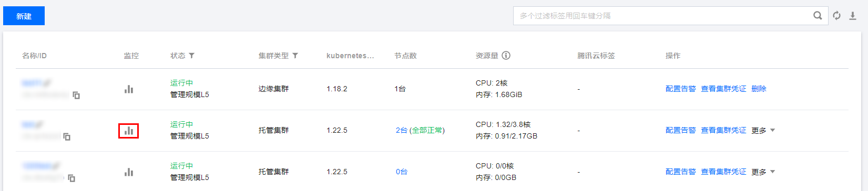Click the 新建 button
The height and width of the screenshot is (191, 868).
coord(24,16)
